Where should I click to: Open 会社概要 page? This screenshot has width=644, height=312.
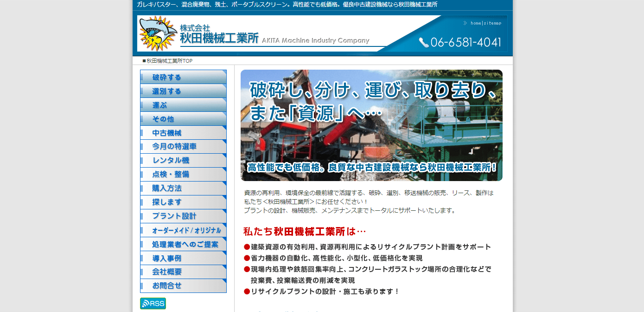[183, 272]
